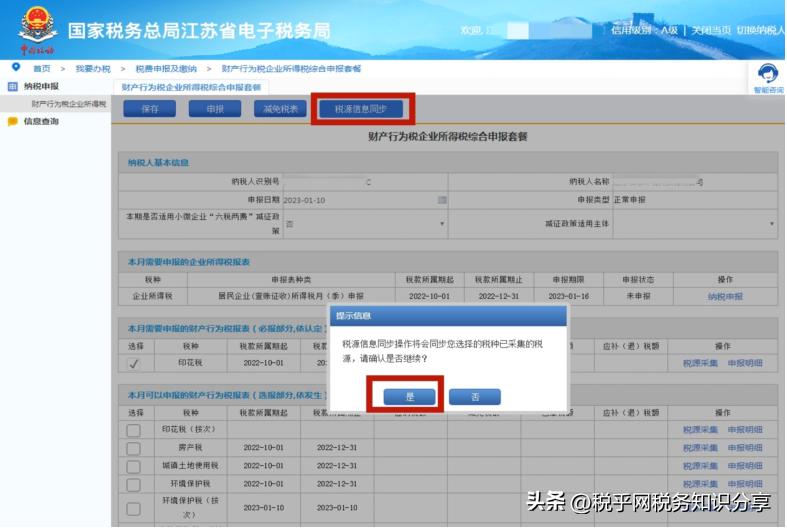Viewport: 787px width, 528px height.
Task: Click 申报明细 in the 房产税 row
Action: coord(745,448)
